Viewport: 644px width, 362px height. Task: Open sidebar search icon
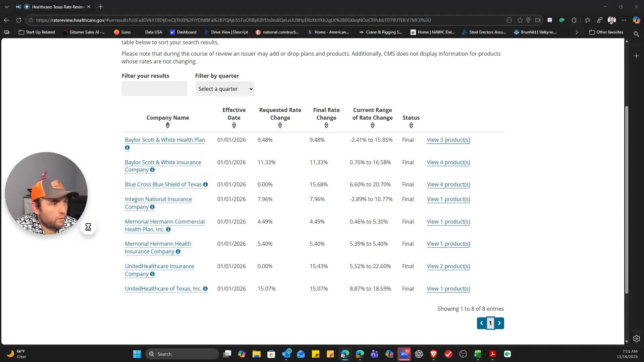pyautogui.click(x=636, y=34)
